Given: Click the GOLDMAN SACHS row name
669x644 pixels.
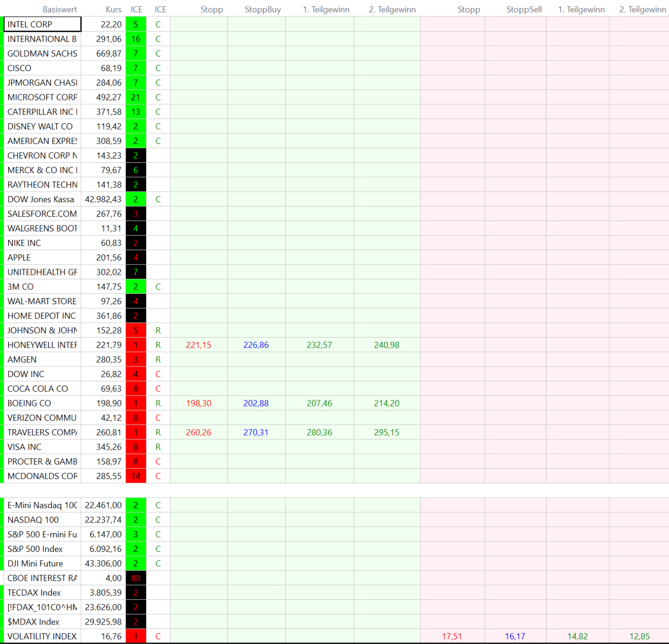Looking at the screenshot, I should 42,53.
